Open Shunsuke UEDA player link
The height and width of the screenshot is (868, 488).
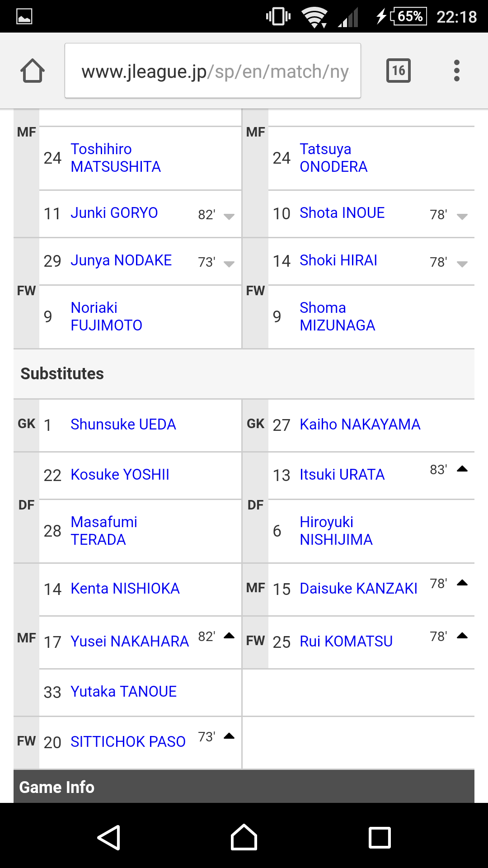[x=123, y=425]
